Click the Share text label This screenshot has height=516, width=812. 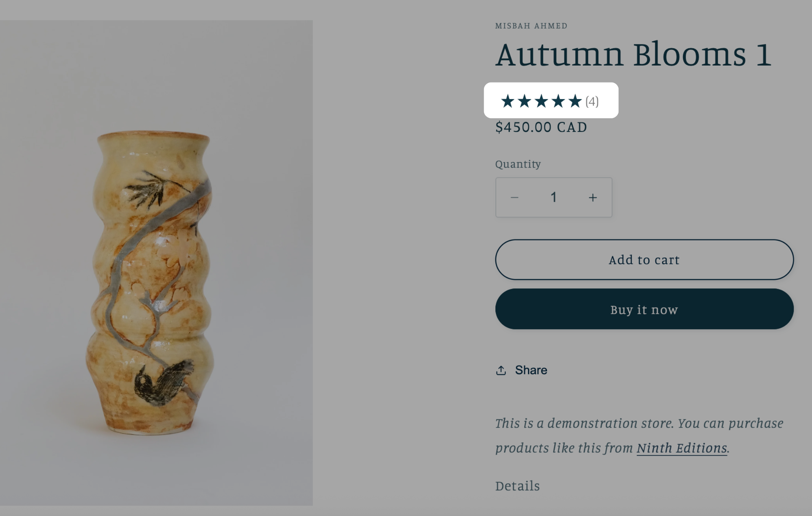(531, 370)
